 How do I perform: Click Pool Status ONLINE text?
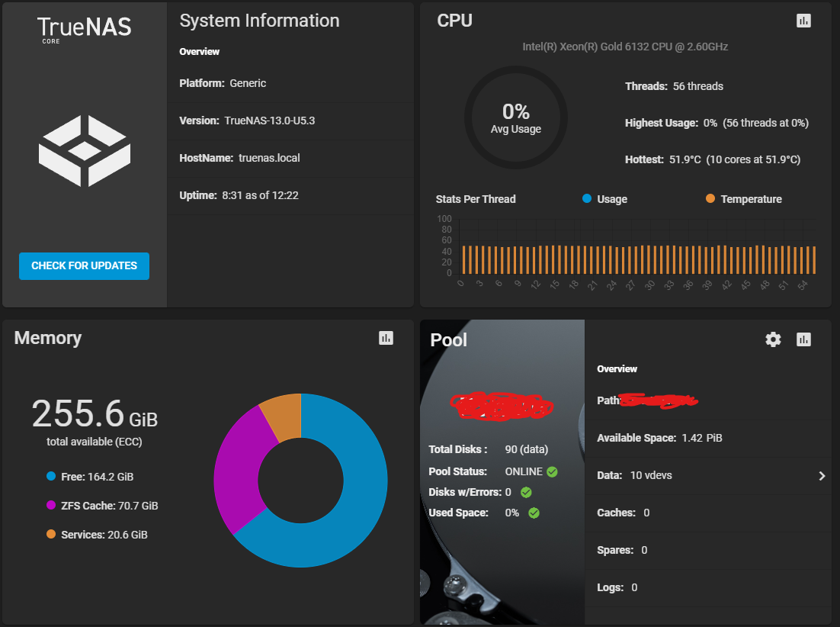pos(486,471)
